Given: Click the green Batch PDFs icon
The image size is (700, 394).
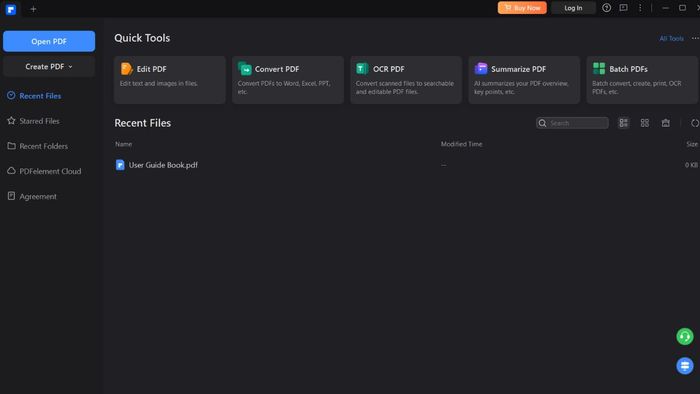Looking at the screenshot, I should [x=599, y=68].
